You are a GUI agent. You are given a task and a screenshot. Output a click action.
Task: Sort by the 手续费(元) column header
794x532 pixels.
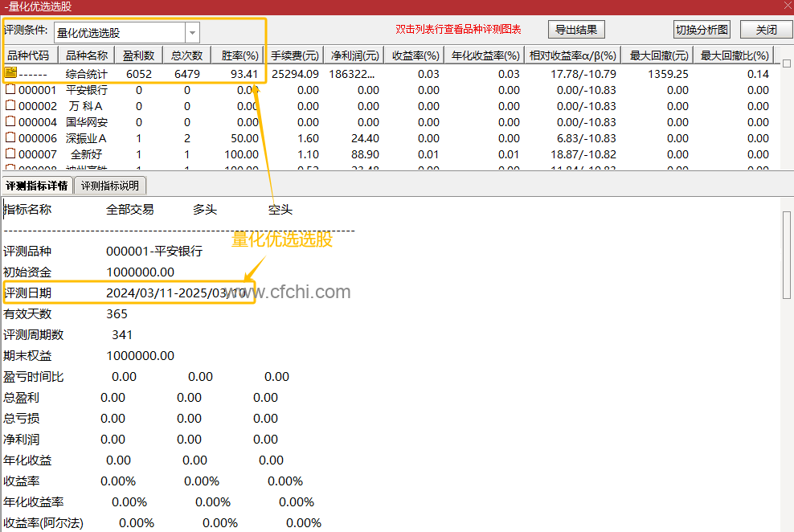pos(295,55)
